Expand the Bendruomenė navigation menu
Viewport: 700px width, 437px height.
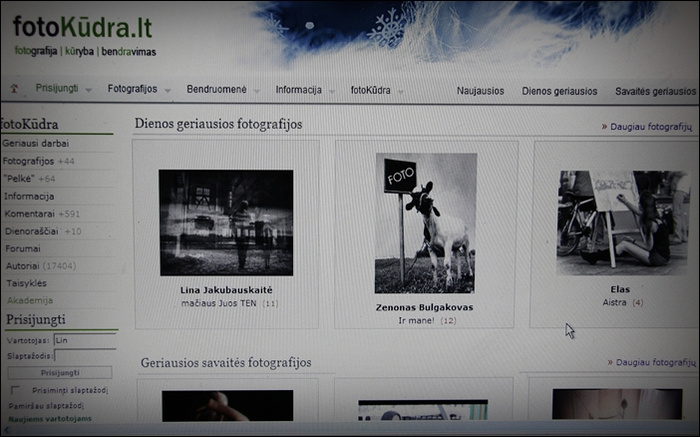(x=221, y=90)
